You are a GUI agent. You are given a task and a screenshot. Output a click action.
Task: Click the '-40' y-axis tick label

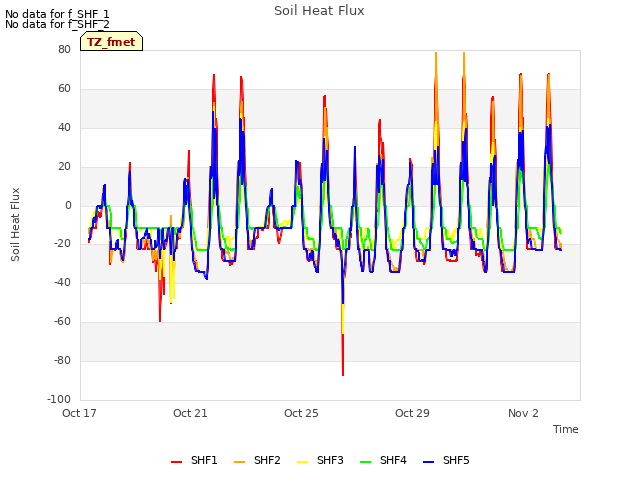[x=62, y=282]
